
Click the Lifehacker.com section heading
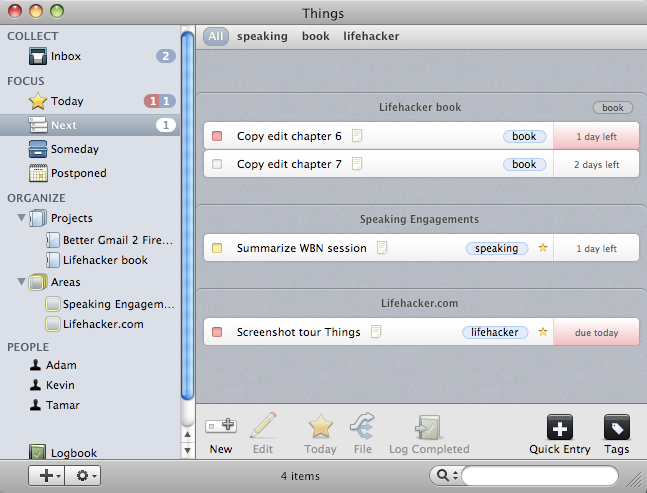pyautogui.click(x=419, y=303)
